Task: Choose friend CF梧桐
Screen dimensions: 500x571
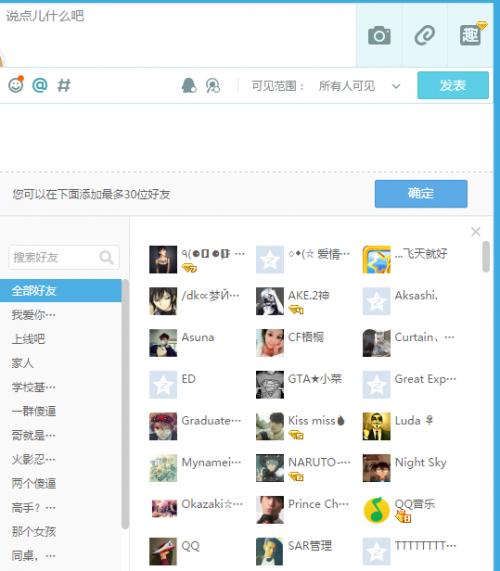Action: (x=290, y=343)
